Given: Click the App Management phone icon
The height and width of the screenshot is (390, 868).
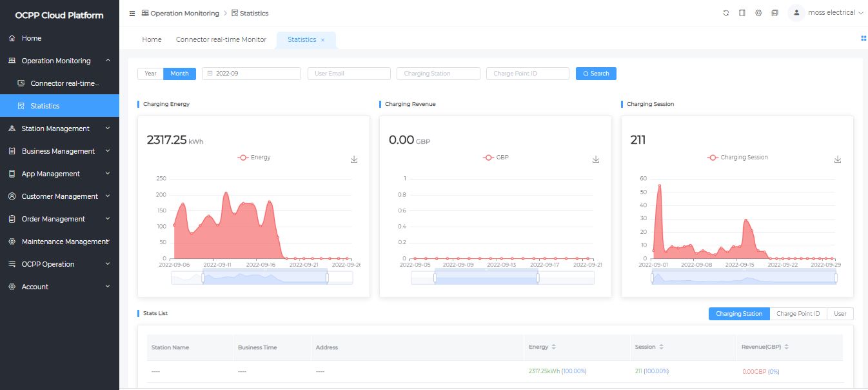Looking at the screenshot, I should (x=12, y=174).
